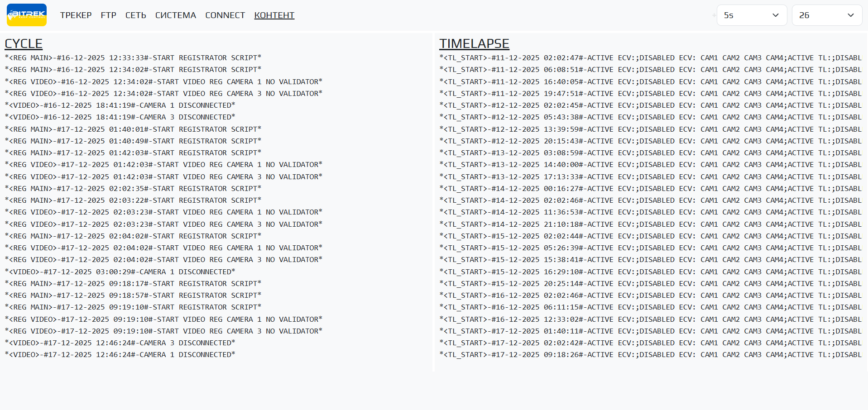Switch to the СЕТЬ tab
This screenshot has width=868, height=410.
(x=136, y=15)
